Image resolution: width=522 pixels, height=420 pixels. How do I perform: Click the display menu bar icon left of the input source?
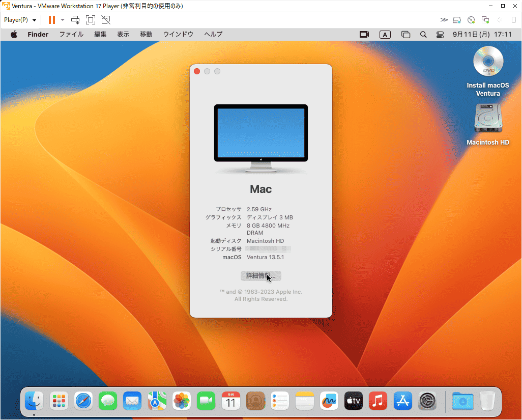pos(364,34)
